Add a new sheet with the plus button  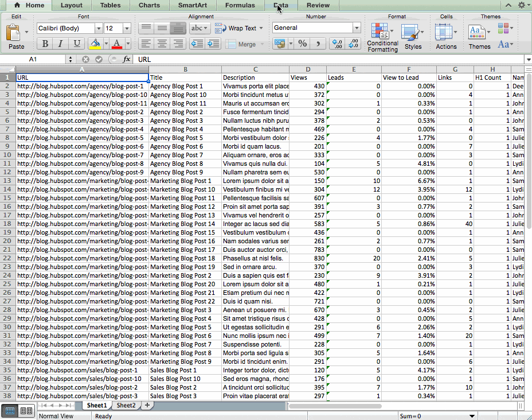(146, 405)
